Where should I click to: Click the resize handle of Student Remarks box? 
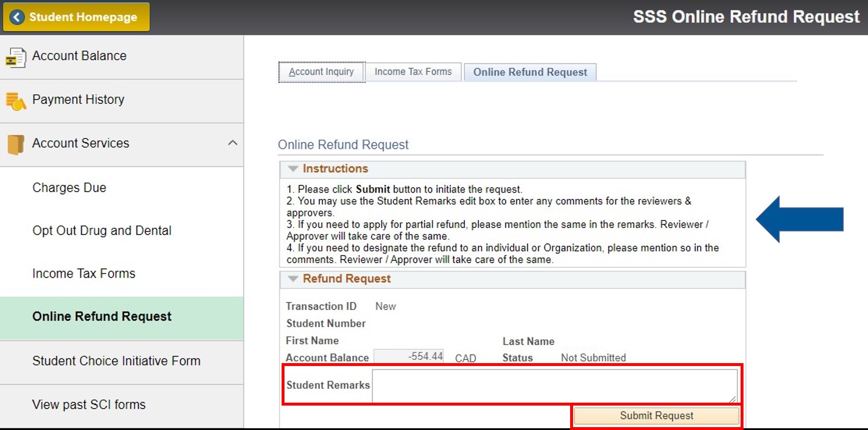[732, 399]
